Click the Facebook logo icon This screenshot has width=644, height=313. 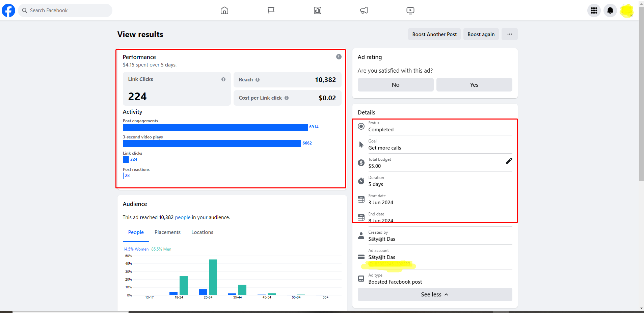(8, 10)
